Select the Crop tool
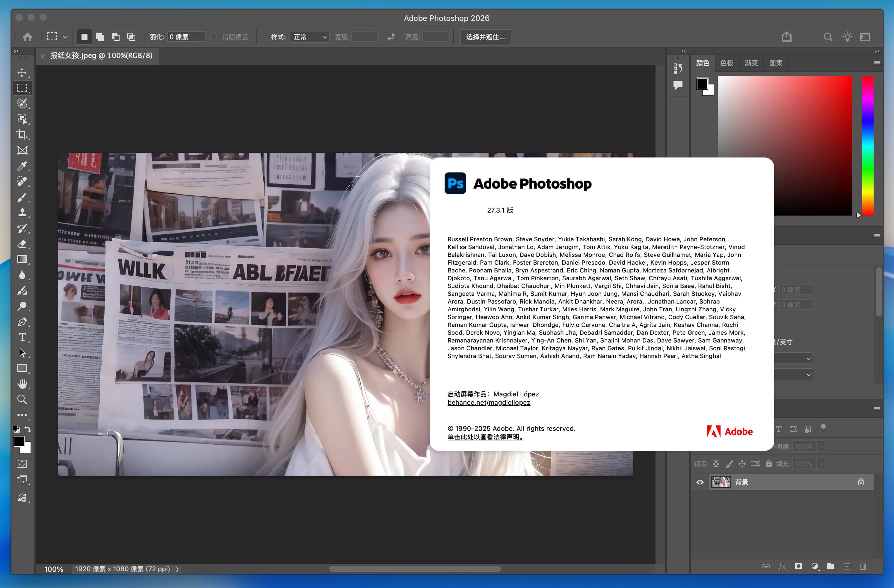This screenshot has width=894, height=588. click(22, 134)
